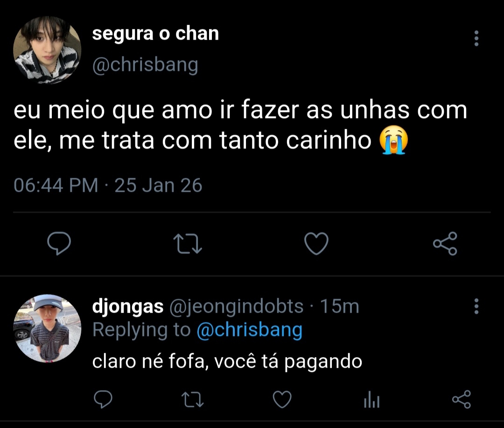Share the main tweet by @chrisbang
Image resolution: width=504 pixels, height=428 pixels.
point(445,243)
